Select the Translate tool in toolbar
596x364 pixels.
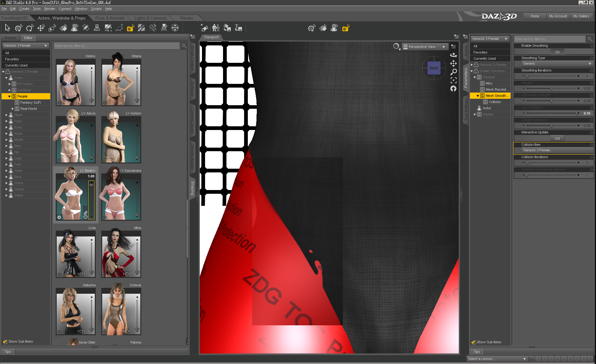pyautogui.click(x=41, y=28)
